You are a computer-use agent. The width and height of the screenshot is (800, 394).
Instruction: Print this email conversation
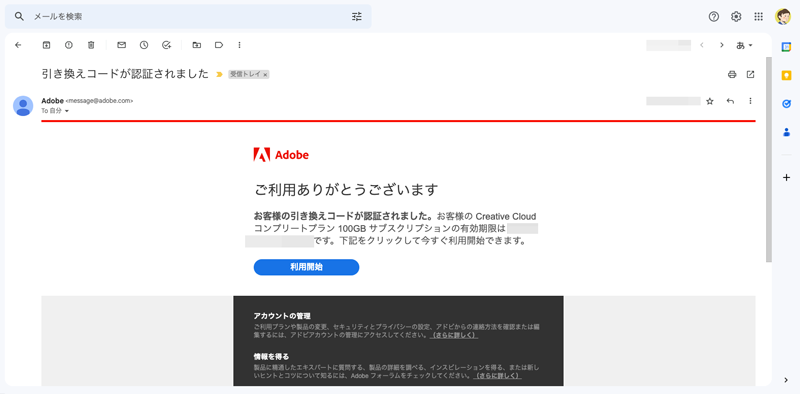(x=732, y=75)
